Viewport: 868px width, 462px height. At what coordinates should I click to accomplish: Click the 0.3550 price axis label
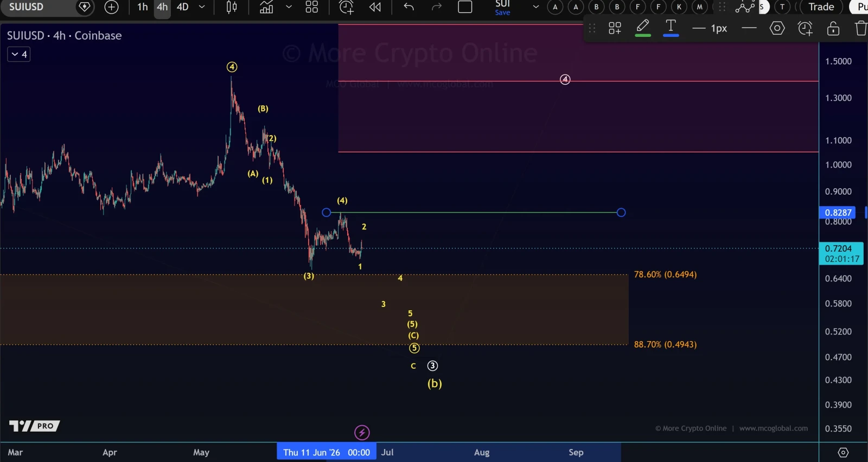pyautogui.click(x=838, y=428)
